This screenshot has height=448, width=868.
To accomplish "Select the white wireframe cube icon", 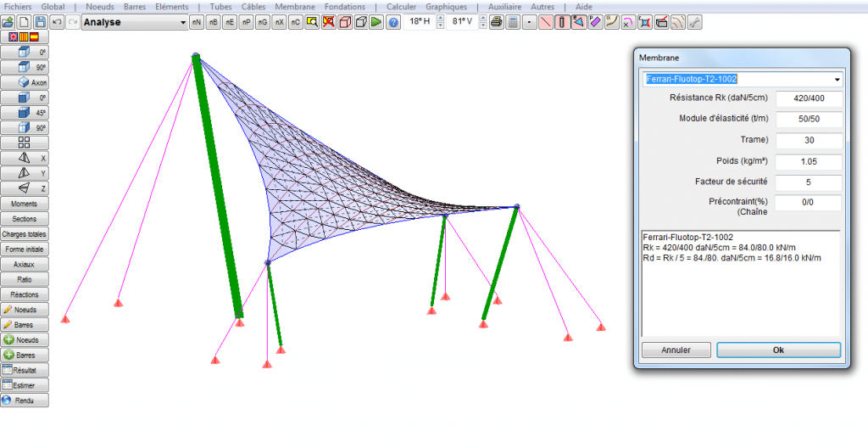I will pos(361,22).
